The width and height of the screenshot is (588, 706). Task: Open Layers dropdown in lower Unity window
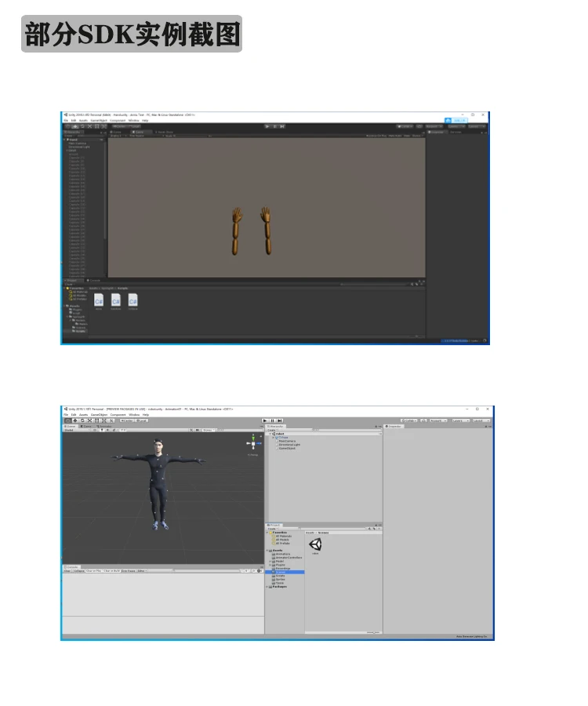461,420
